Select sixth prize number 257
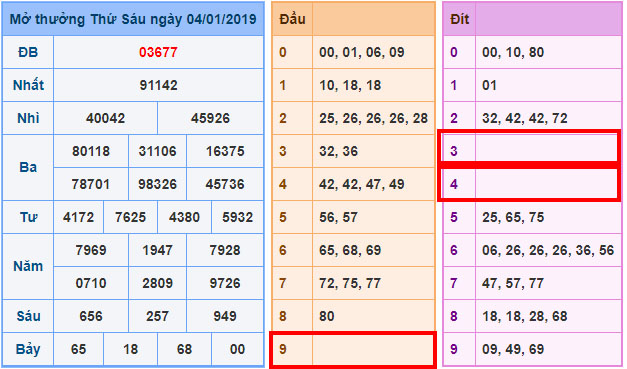Viewport: 627px width, 369px height. click(158, 316)
